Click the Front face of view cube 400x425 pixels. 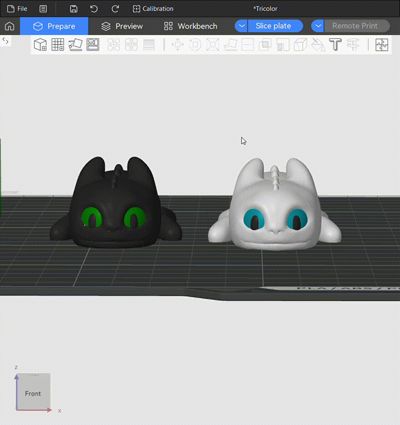tap(33, 392)
